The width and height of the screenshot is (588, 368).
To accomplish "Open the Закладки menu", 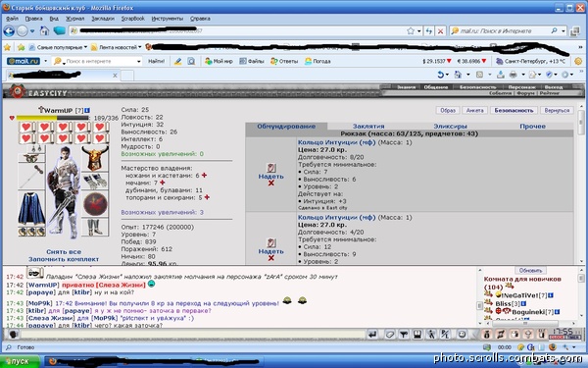I will (103, 19).
